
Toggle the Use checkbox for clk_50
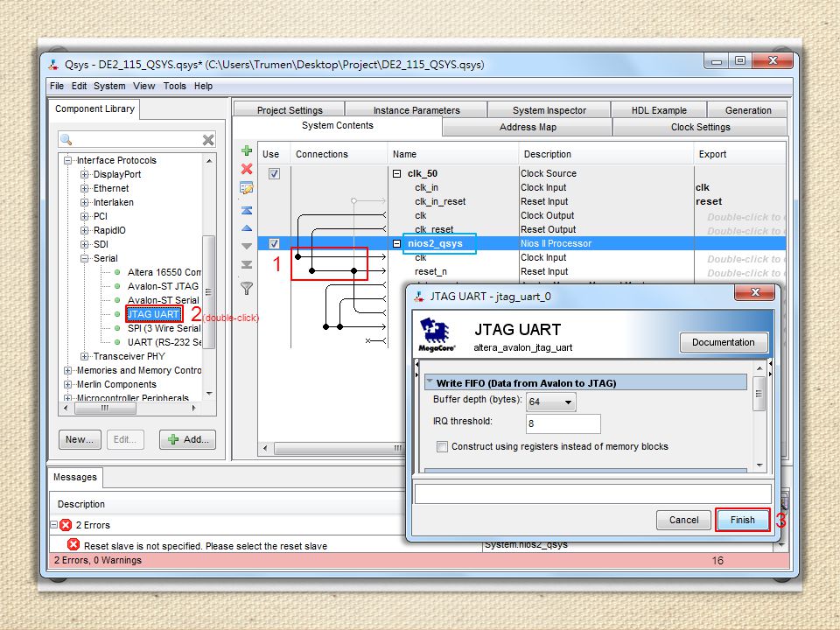274,173
